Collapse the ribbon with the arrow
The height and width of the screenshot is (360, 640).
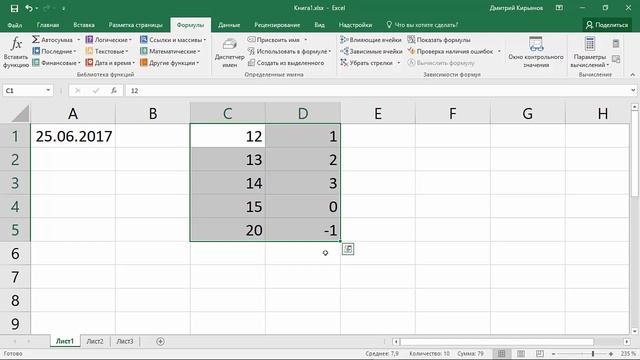point(633,75)
